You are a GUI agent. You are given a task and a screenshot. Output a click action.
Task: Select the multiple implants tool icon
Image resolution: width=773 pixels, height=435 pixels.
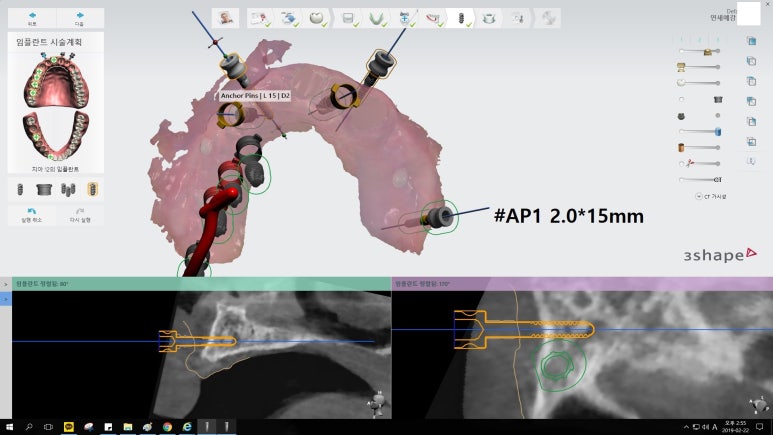[67, 188]
